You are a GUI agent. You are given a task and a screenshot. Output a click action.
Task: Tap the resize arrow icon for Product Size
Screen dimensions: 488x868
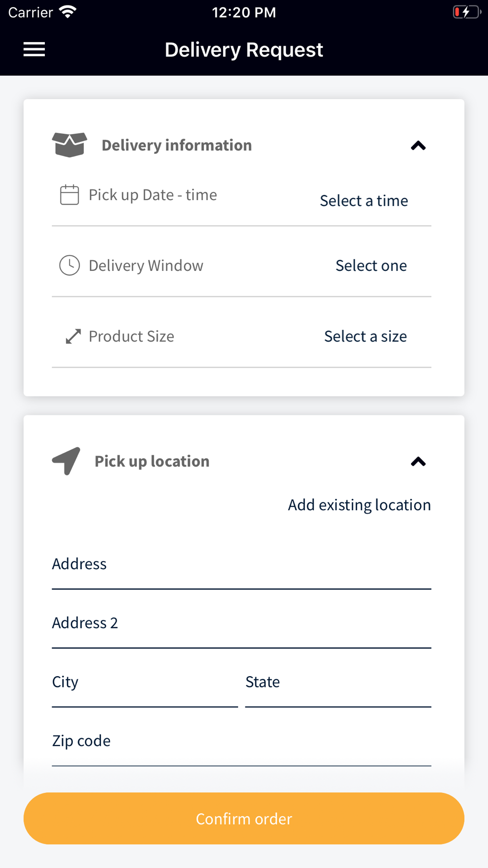coord(73,336)
